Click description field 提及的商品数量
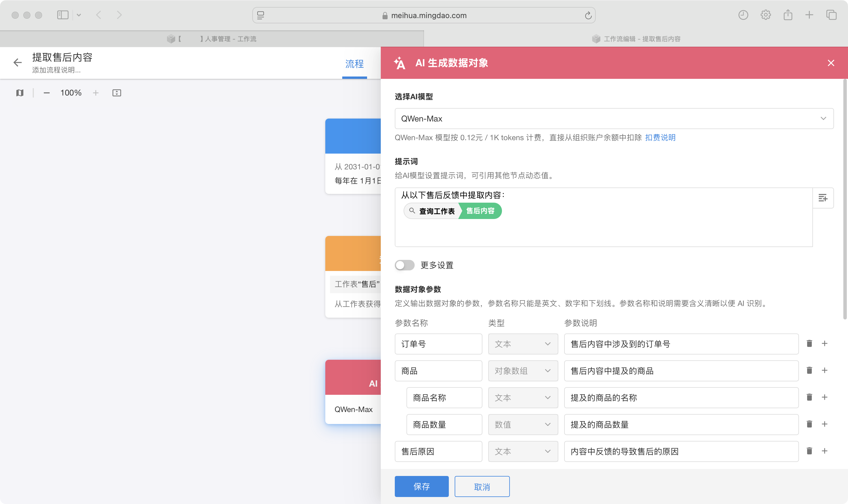The height and width of the screenshot is (504, 848). click(681, 425)
